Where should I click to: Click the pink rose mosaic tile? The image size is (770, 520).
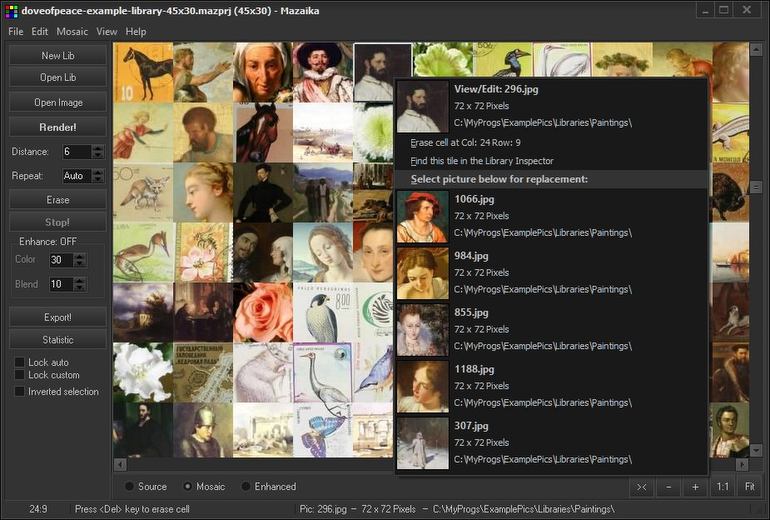(x=263, y=312)
